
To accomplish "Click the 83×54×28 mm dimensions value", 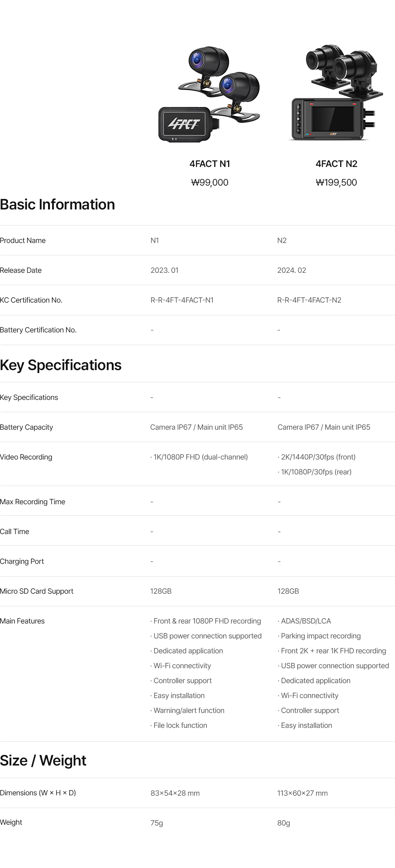I will tap(175, 793).
